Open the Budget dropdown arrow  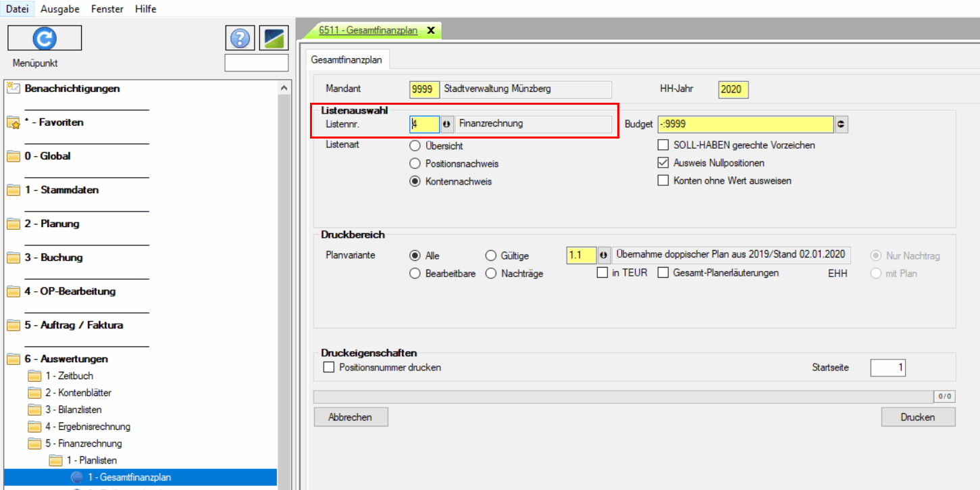[841, 124]
